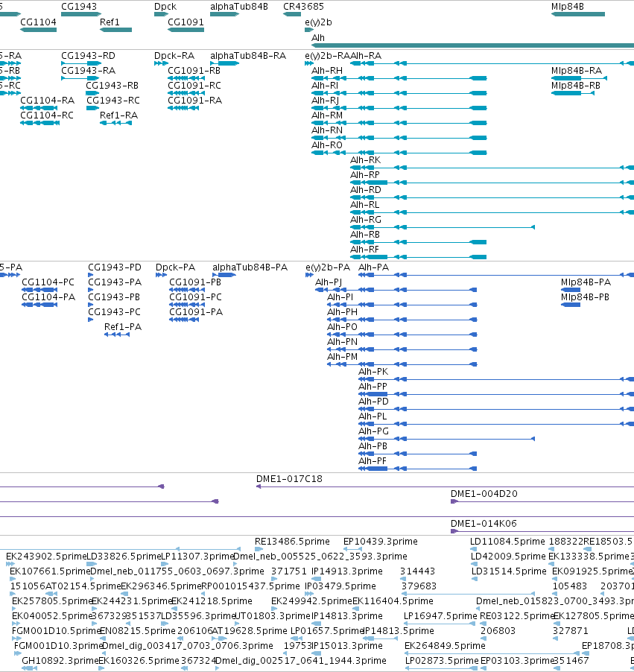Select the Dpck gene label

coord(165,7)
